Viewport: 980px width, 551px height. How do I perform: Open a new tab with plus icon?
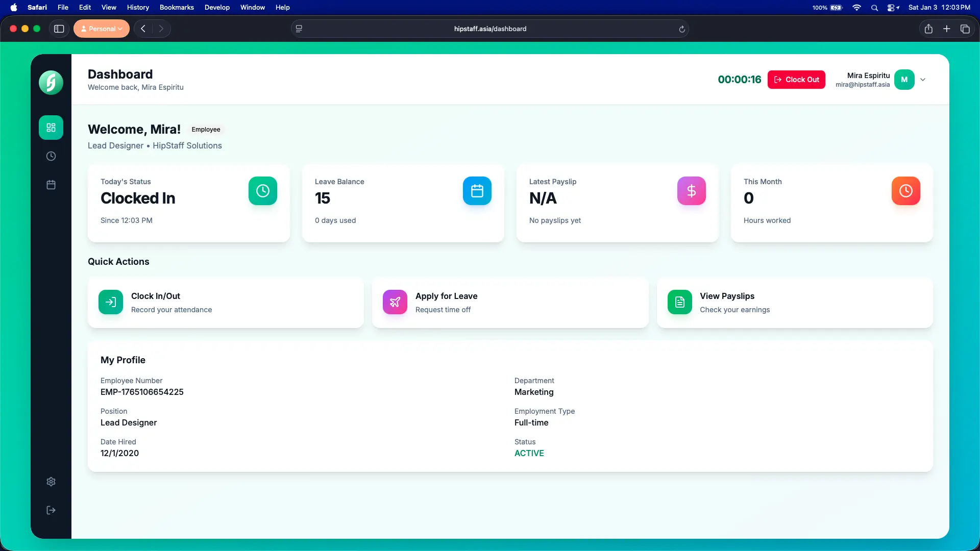(947, 29)
